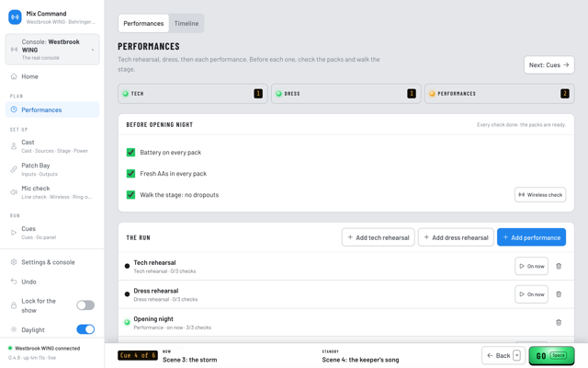
Task: Set Dress rehearsal On now
Action: click(531, 294)
